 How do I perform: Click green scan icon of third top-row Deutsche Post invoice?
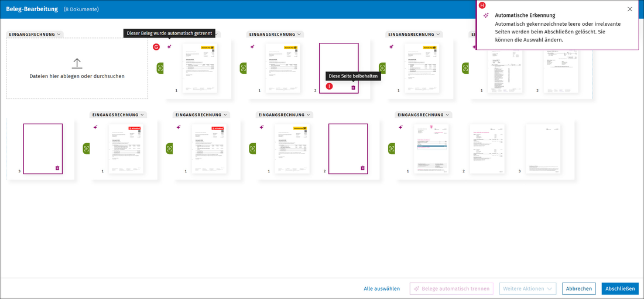coord(382,68)
